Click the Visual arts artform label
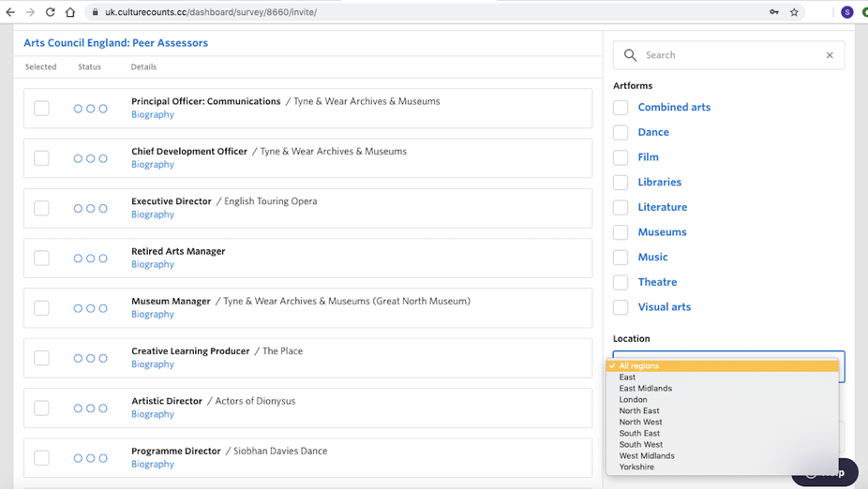Image resolution: width=868 pixels, height=489 pixels. (665, 307)
